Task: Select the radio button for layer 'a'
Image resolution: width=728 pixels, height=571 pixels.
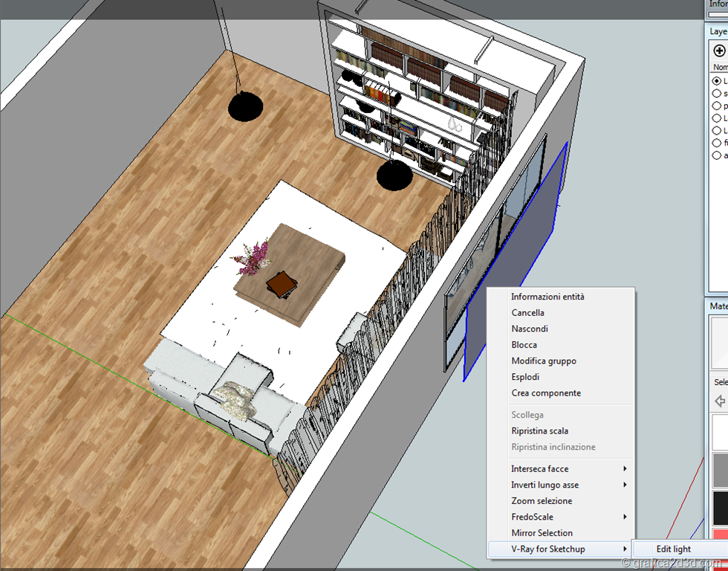Action: tap(717, 155)
